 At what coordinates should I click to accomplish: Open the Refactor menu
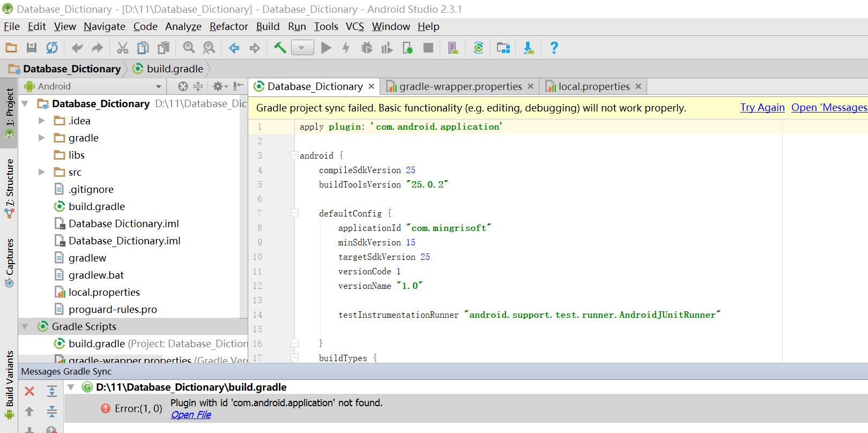pyautogui.click(x=229, y=26)
